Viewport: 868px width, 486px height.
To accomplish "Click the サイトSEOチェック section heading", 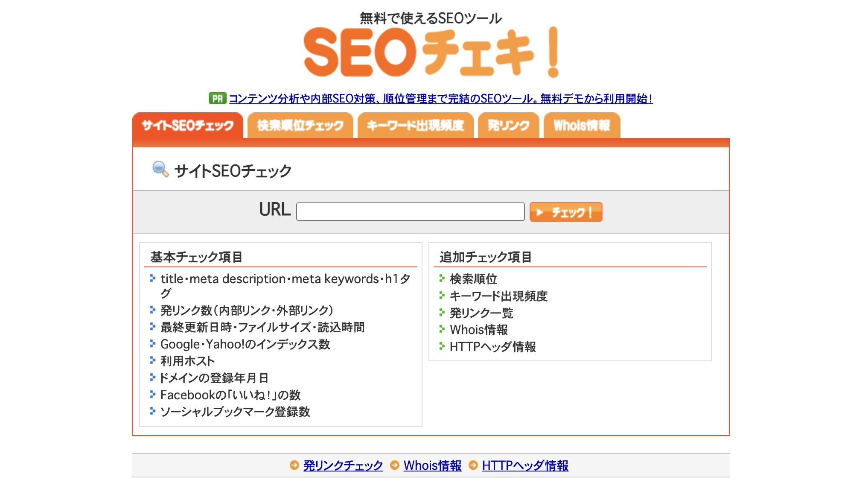I will pyautogui.click(x=233, y=171).
